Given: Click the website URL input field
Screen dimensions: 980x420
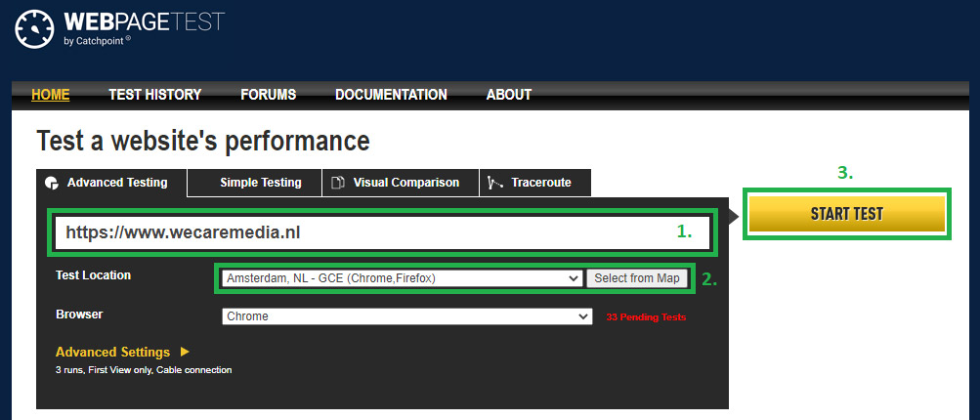Looking at the screenshot, I should pos(382,233).
